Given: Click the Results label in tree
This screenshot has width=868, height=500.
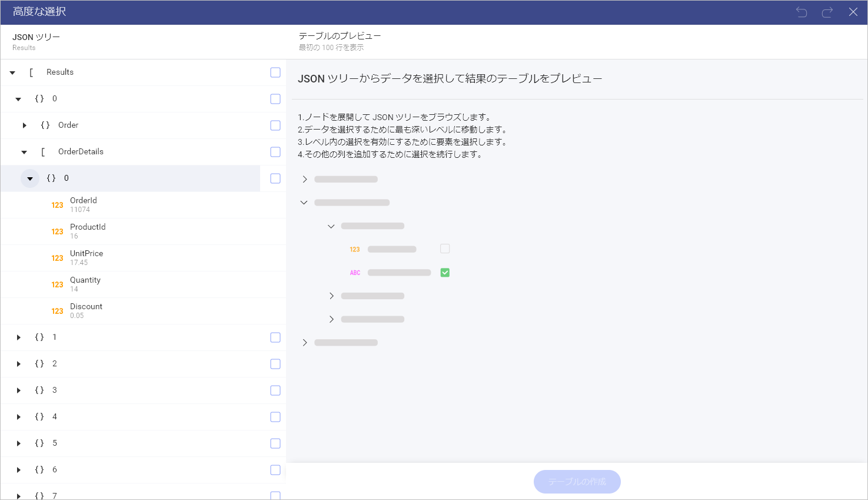Looking at the screenshot, I should [60, 72].
